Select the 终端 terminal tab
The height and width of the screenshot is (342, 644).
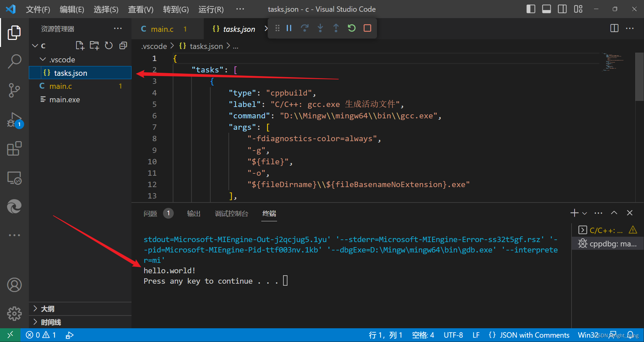click(269, 214)
